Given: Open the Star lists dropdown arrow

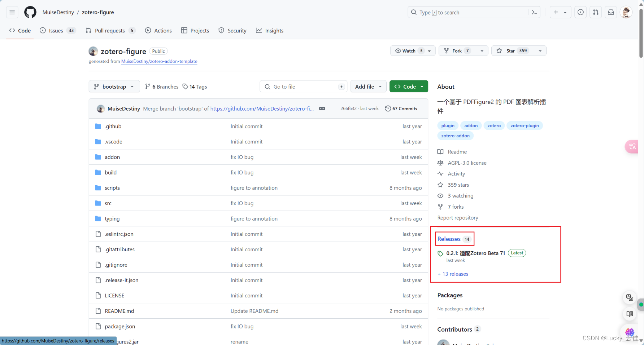Looking at the screenshot, I should [x=540, y=51].
